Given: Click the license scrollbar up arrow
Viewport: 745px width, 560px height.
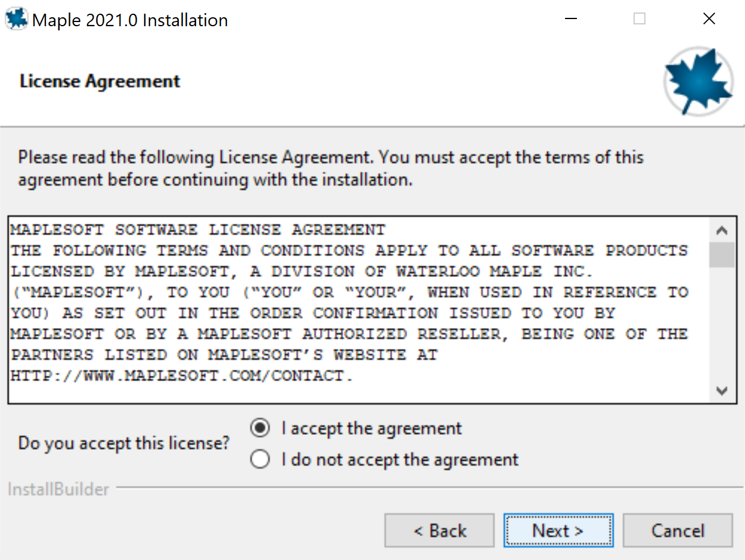Looking at the screenshot, I should [722, 231].
